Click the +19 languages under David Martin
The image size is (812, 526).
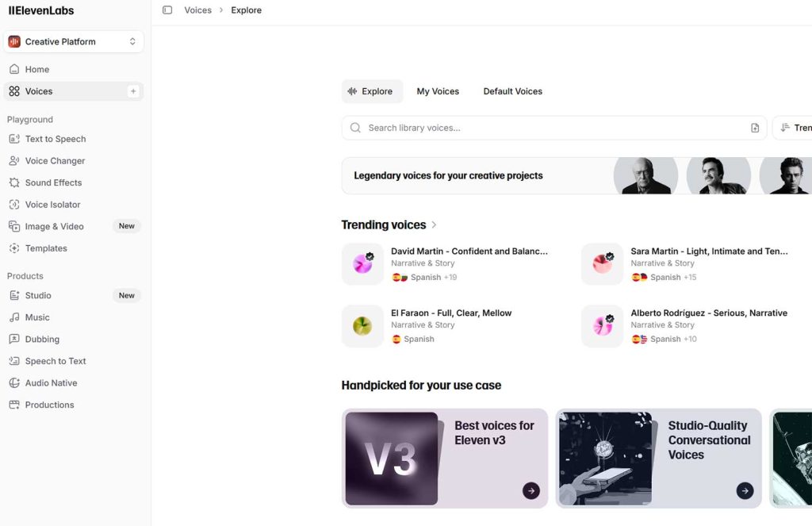(450, 277)
